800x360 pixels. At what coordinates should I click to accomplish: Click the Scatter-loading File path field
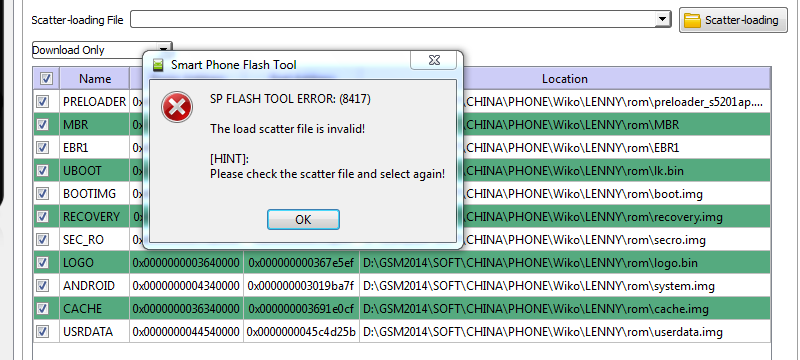coord(393,19)
